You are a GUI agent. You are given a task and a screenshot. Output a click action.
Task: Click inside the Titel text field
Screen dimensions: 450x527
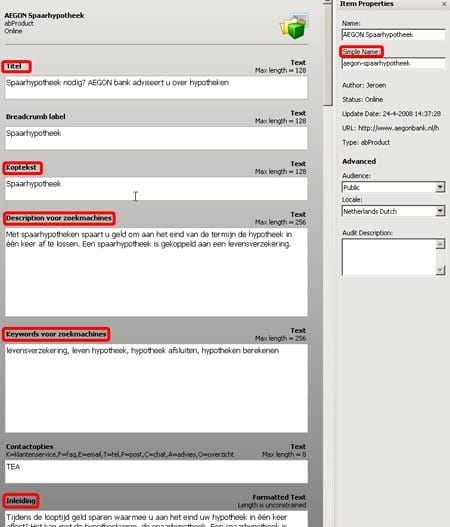click(x=156, y=87)
